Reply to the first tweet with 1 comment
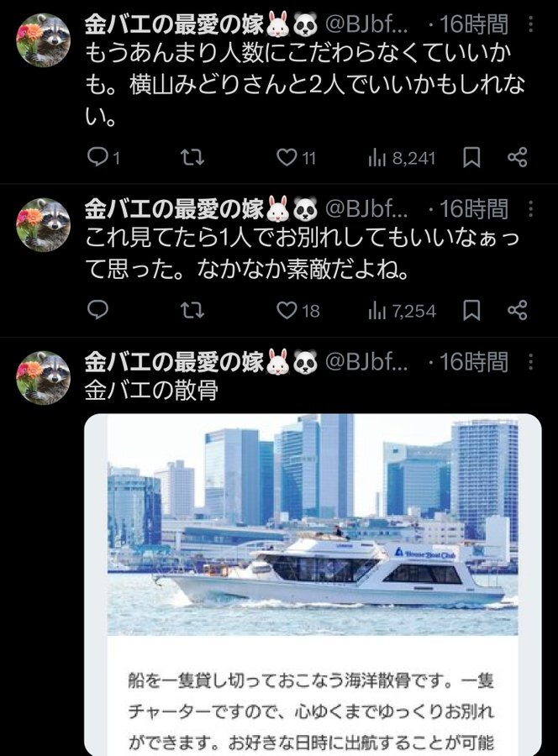This screenshot has width=558, height=756. (103, 157)
